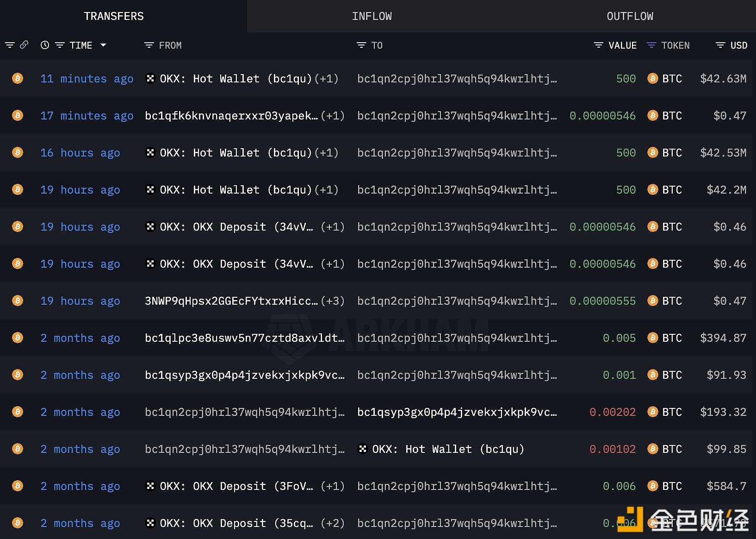Click OKX: Hot Wallet recipient in TO column
This screenshot has height=539, width=756.
447,449
